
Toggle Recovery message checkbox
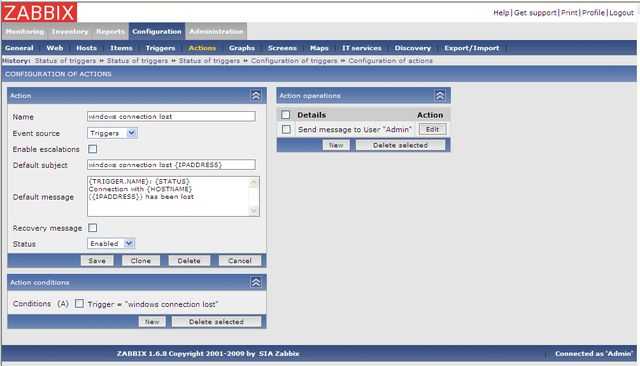click(x=93, y=228)
